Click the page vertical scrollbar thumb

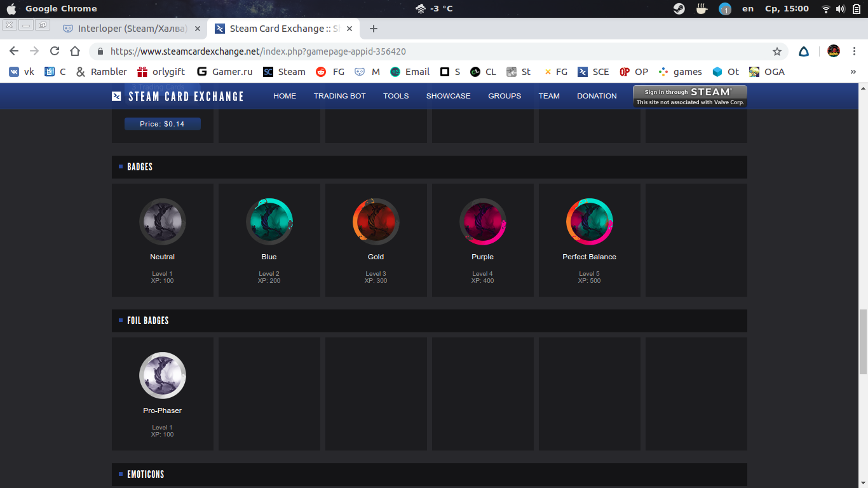863,342
